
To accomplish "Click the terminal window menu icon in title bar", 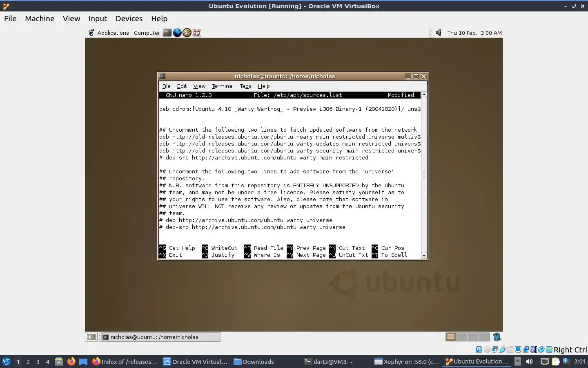I will click(x=162, y=76).
